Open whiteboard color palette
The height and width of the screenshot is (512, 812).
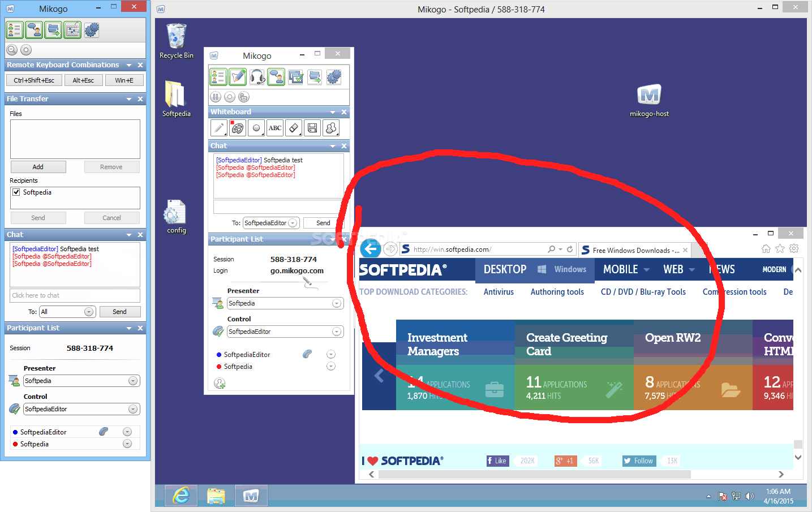click(x=238, y=128)
